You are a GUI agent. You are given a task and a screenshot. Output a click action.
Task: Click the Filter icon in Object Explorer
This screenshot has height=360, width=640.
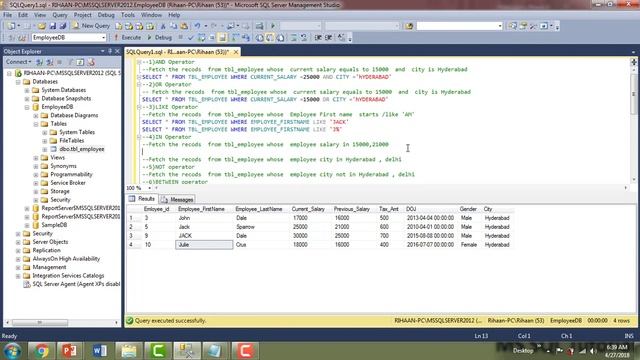tap(70, 62)
